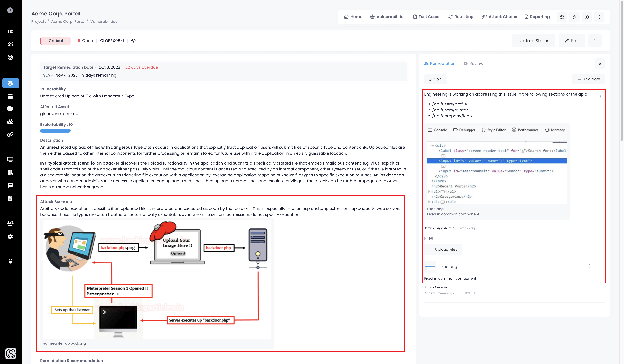Open the Attack Chains menu item
Viewport: 624px width, 364px height.
pyautogui.click(x=499, y=17)
